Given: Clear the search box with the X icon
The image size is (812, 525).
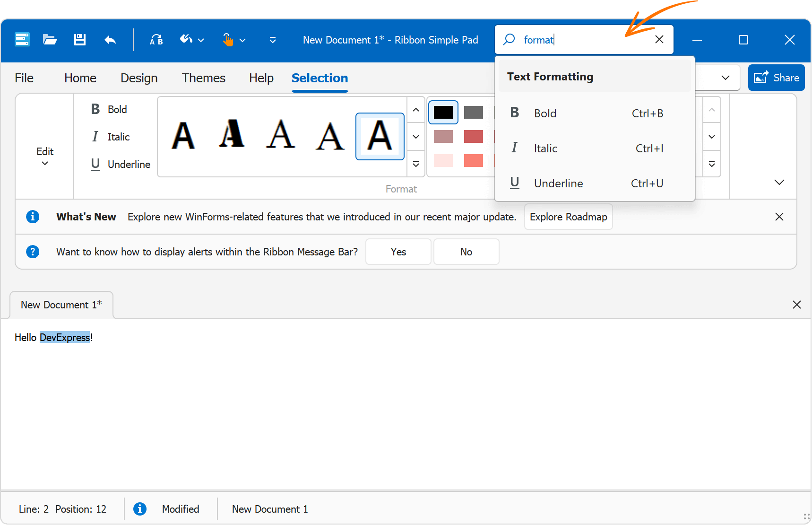Looking at the screenshot, I should [x=659, y=39].
